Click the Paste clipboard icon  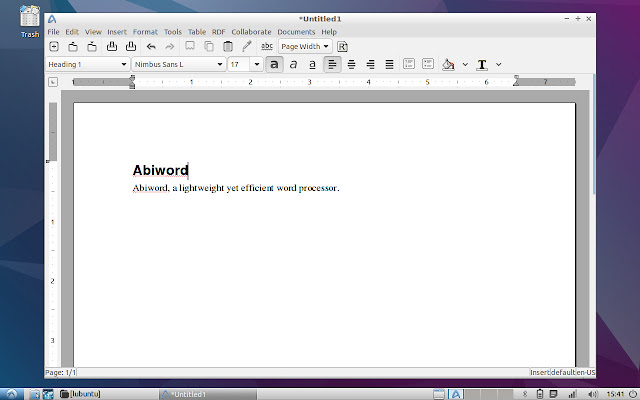tap(228, 46)
